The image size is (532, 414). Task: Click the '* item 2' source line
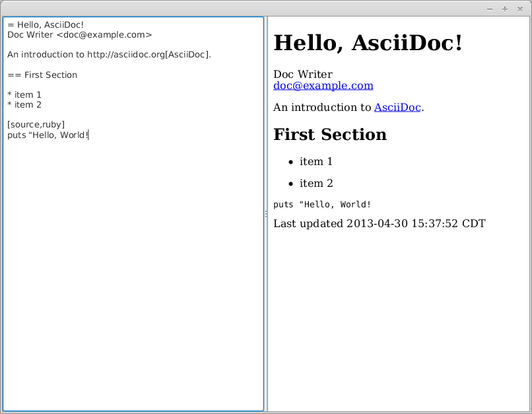(24, 104)
